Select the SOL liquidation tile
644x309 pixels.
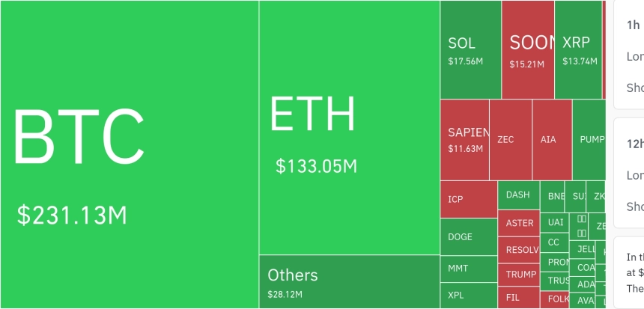pos(470,49)
